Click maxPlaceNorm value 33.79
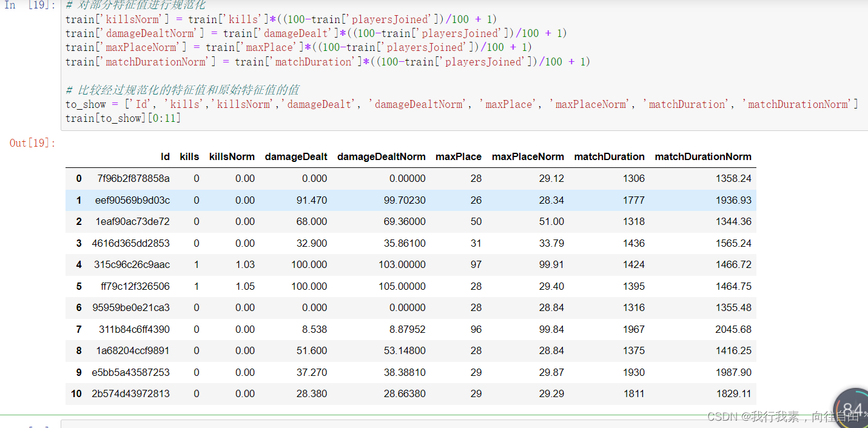This screenshot has height=428, width=868. tap(551, 243)
